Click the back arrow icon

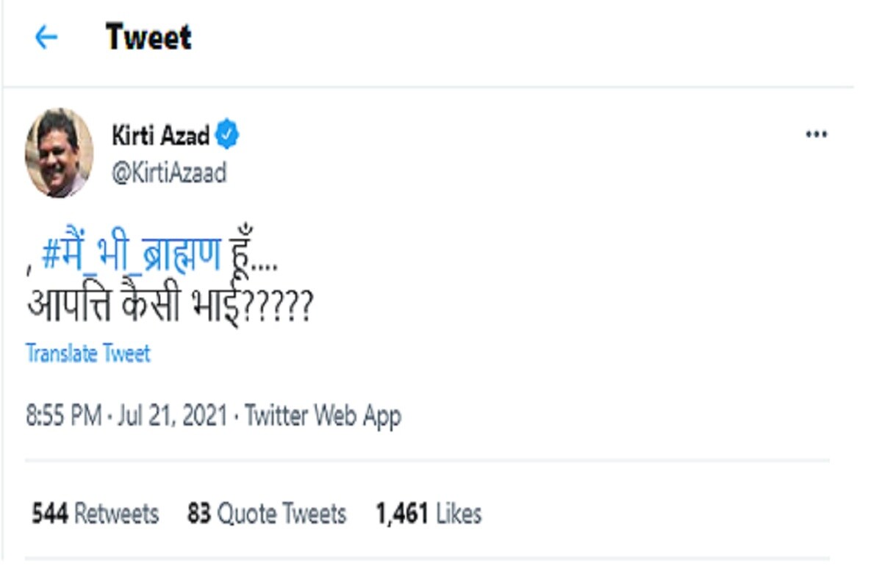coord(46,37)
